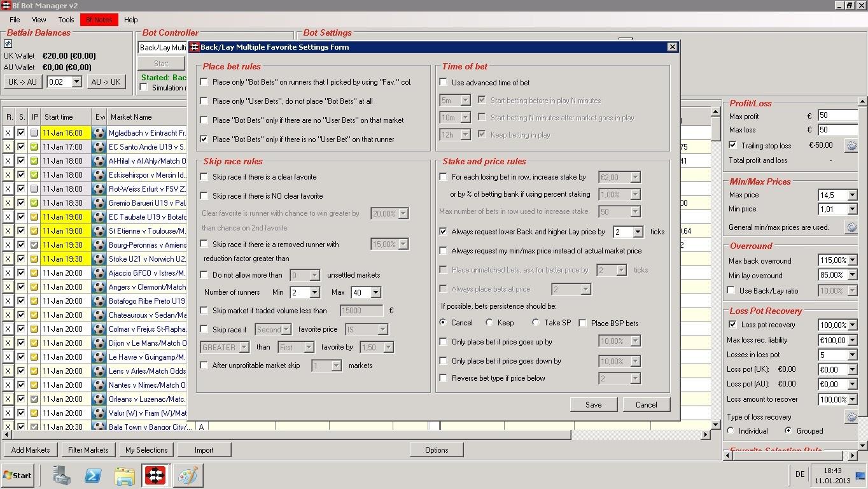Image resolution: width=868 pixels, height=489 pixels.
Task: Click soccer ball icon for Mgladbach v Eintracht row
Action: pyautogui.click(x=99, y=133)
